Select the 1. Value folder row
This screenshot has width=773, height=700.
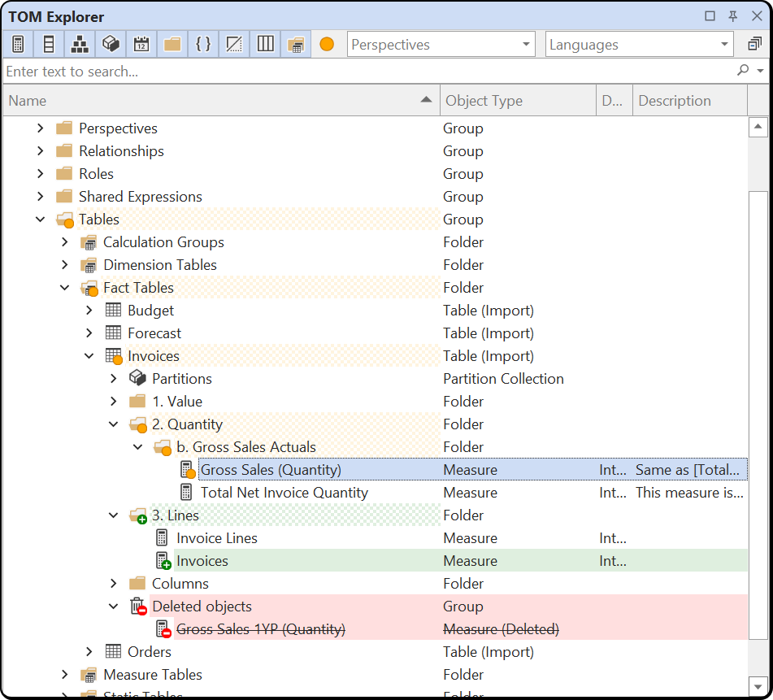tap(376, 402)
